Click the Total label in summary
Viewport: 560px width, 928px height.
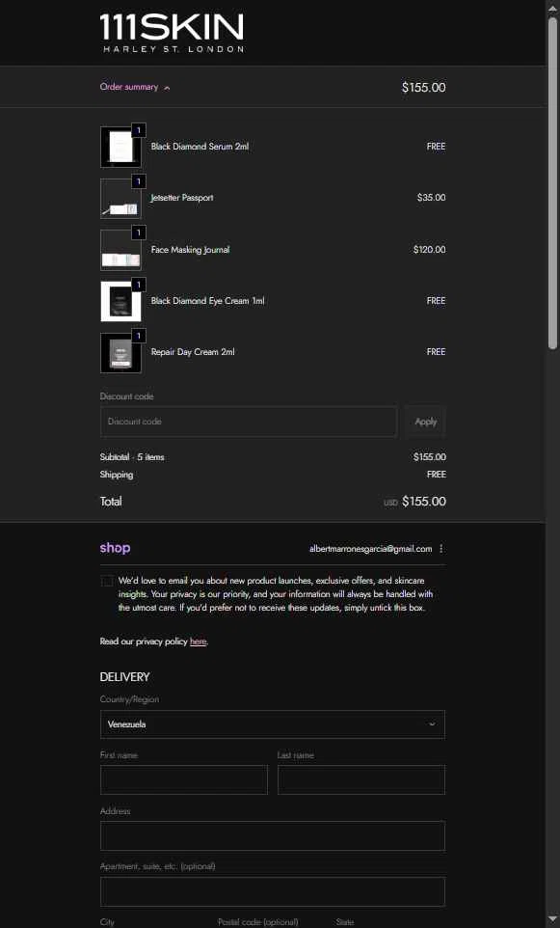[x=111, y=502]
